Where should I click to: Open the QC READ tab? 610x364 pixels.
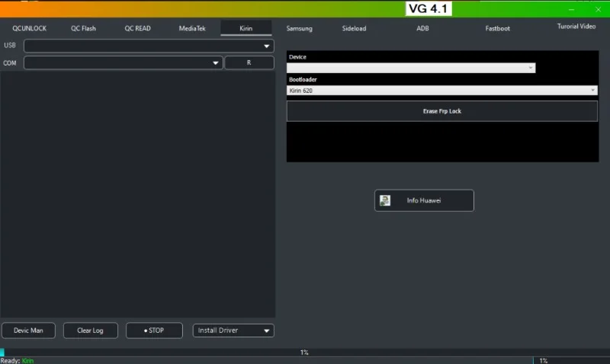[137, 28]
